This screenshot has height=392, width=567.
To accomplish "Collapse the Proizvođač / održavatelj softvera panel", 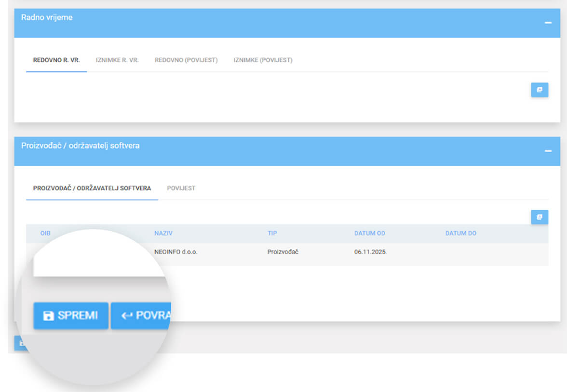I will coord(548,151).
